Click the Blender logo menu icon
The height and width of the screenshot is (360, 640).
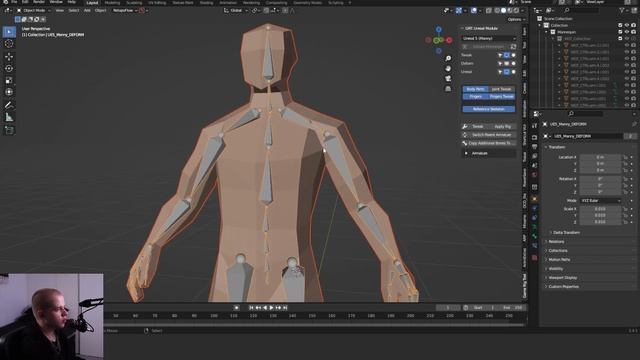click(5, 2)
